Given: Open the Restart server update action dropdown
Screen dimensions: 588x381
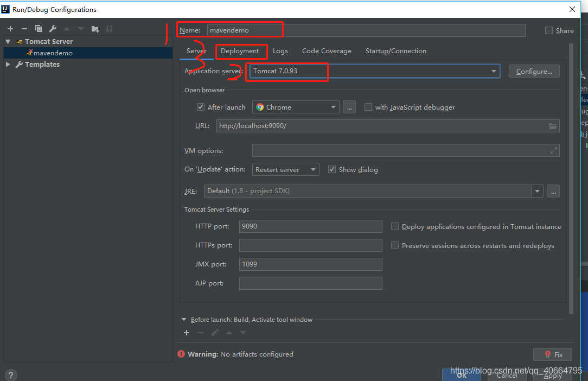Looking at the screenshot, I should click(x=313, y=170).
